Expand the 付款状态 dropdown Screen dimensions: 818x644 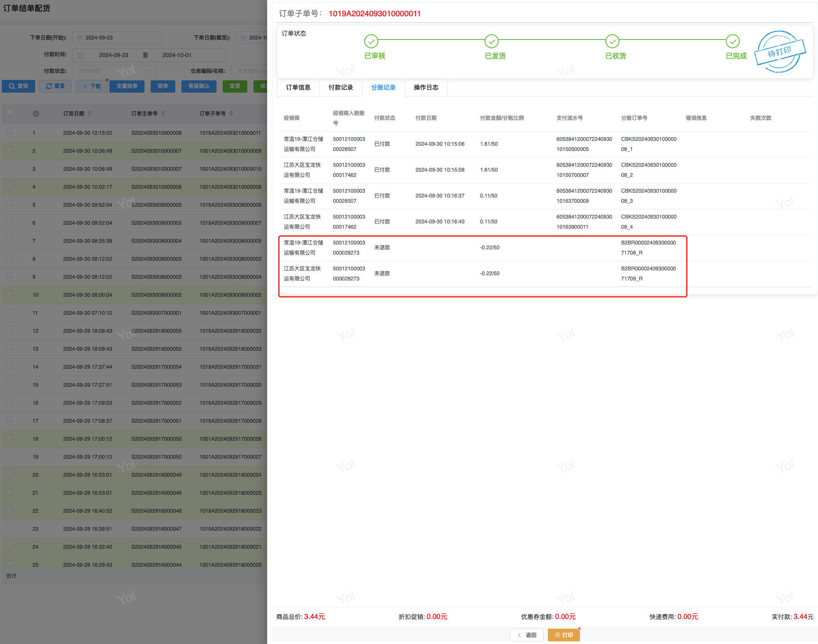point(114,71)
